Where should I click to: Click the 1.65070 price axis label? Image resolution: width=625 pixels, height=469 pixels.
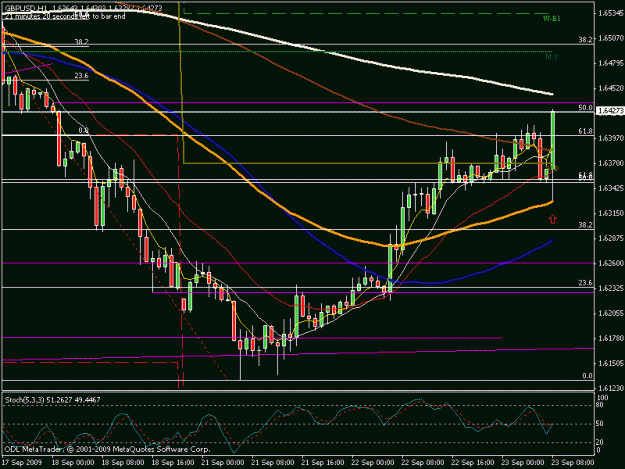pos(610,38)
